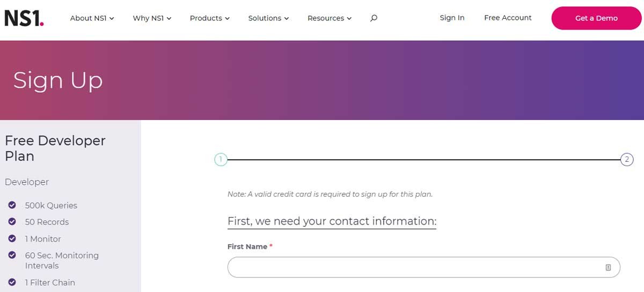Screen dimensions: 644x292
Task: Click the NS1 logo
Action: click(24, 18)
